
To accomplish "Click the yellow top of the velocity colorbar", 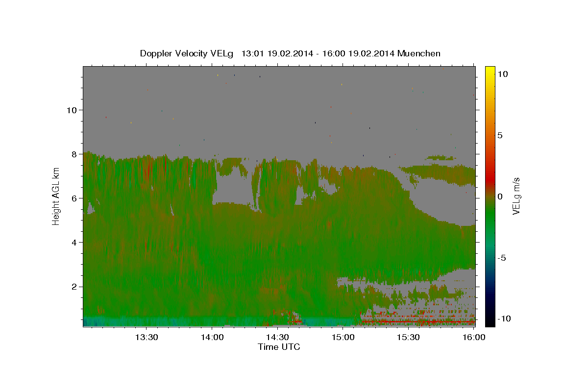I will click(x=490, y=71).
